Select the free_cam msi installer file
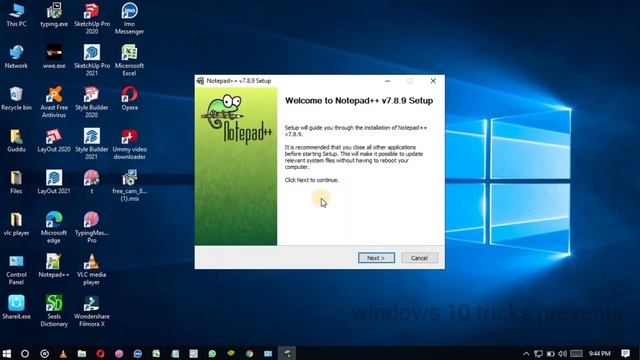The height and width of the screenshot is (360, 640). tap(129, 186)
